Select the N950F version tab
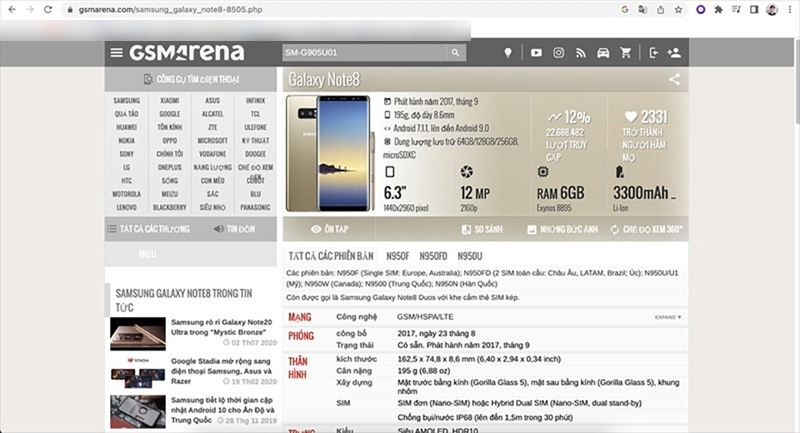This screenshot has height=433, width=800. [397, 256]
